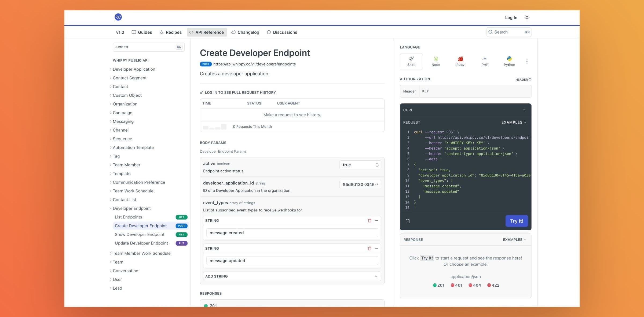Open the Discussions section
Screen dimensions: 644x317
282,32
